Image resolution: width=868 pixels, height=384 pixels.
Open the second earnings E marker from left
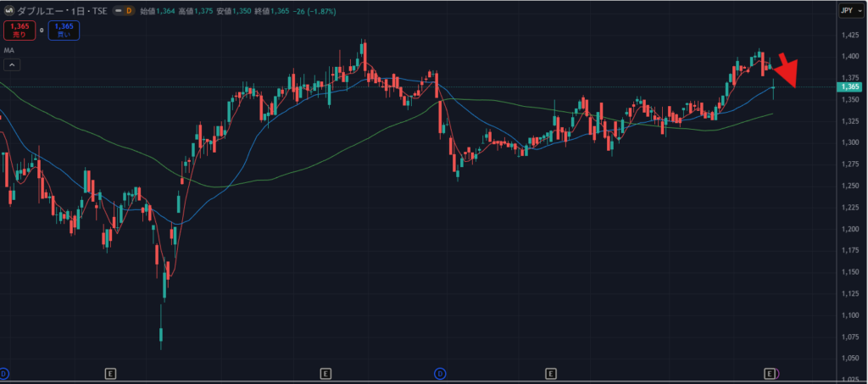pos(326,373)
